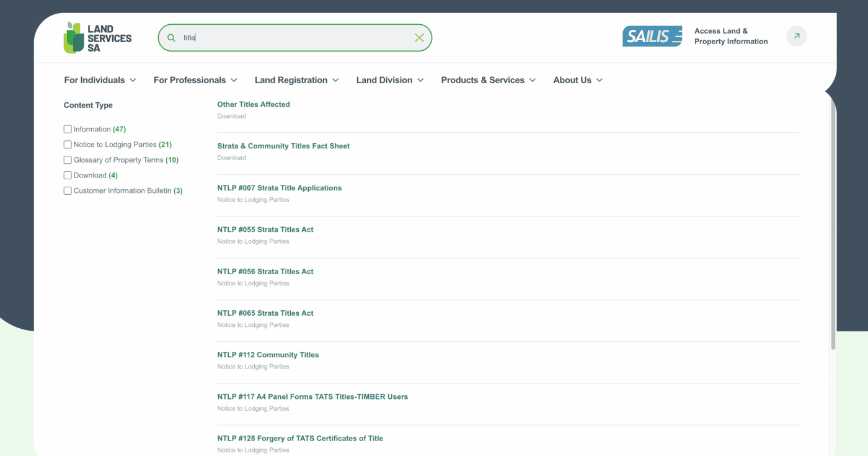Click the SAILIS logo
The height and width of the screenshot is (456, 868).
[x=652, y=37]
